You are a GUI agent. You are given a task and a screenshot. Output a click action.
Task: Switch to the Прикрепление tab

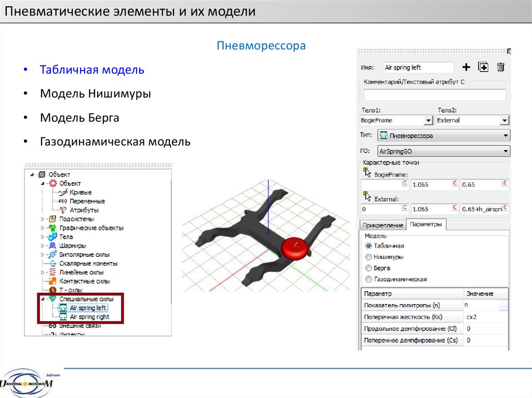point(383,225)
